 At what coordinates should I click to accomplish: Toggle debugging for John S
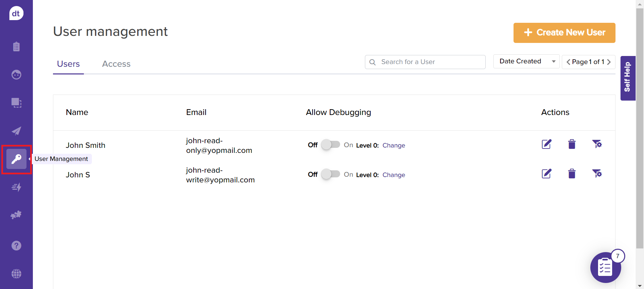tap(330, 174)
